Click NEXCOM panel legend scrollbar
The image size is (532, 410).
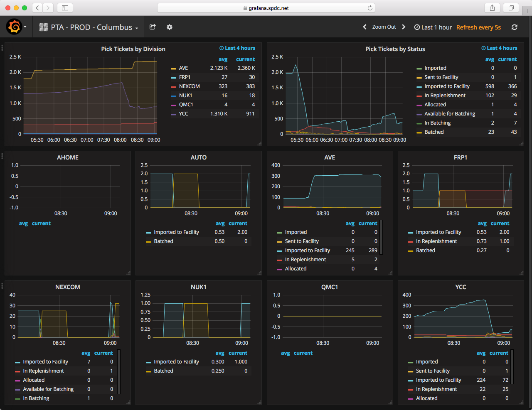[x=119, y=372]
